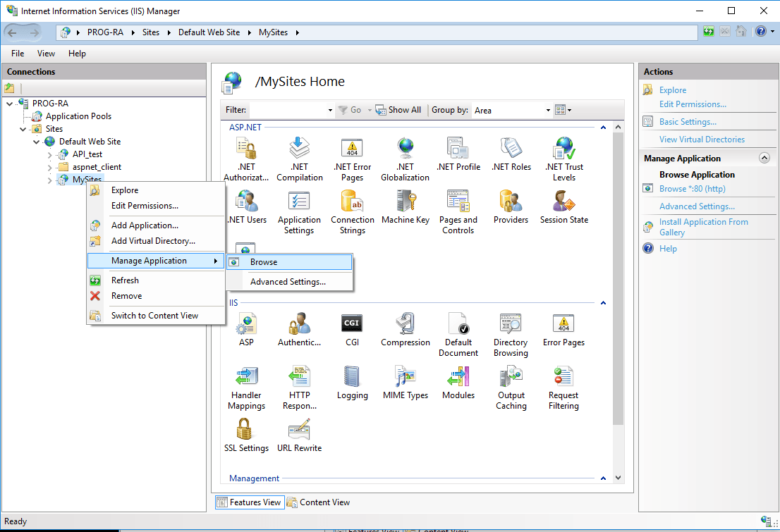
Task: Open the IIS Error Pages icon
Action: click(x=564, y=323)
